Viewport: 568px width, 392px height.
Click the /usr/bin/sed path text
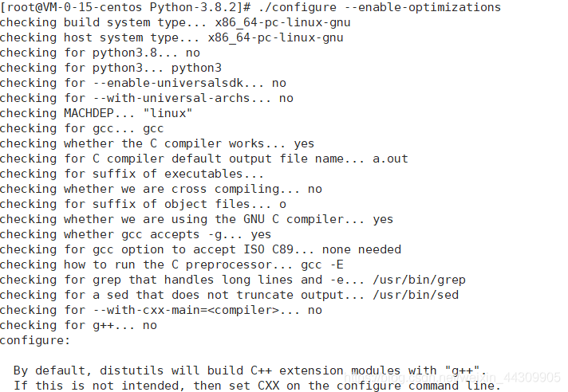(x=416, y=296)
